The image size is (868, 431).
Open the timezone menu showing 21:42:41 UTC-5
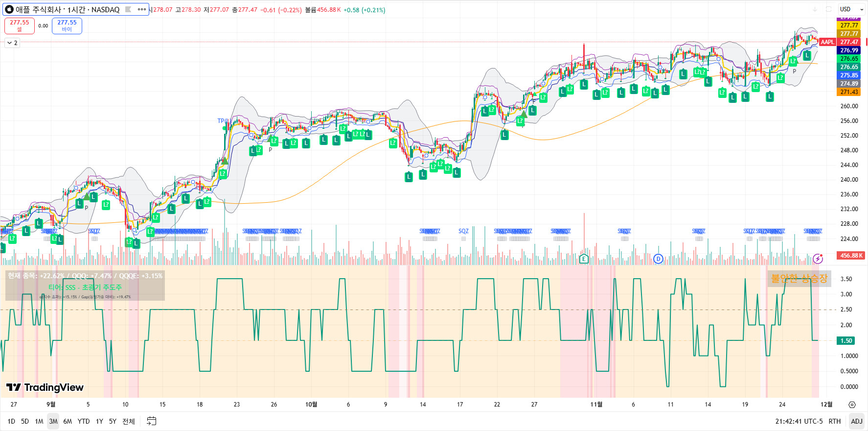point(799,421)
